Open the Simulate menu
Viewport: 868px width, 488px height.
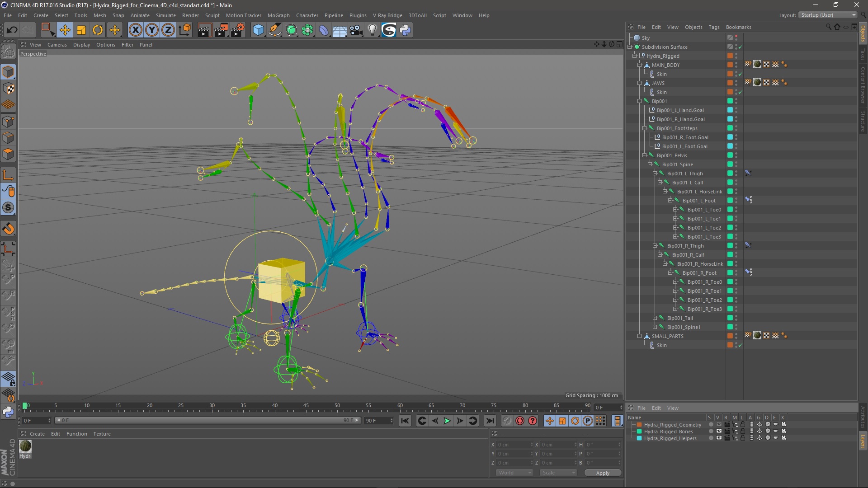(165, 15)
